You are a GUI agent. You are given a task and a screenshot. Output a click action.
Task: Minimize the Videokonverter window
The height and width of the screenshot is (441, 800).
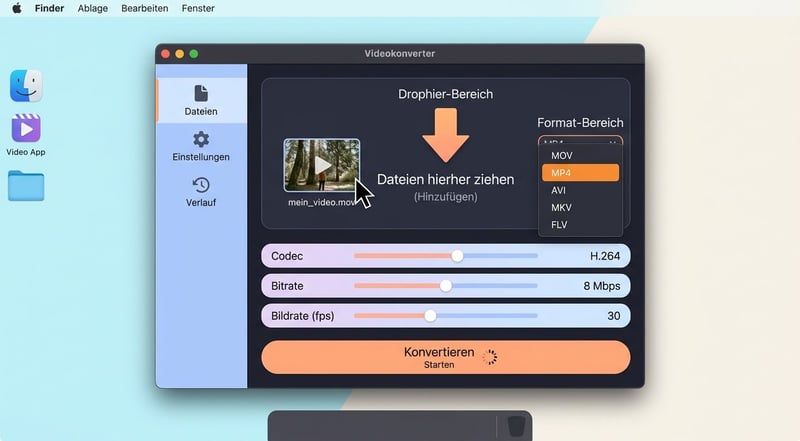180,54
